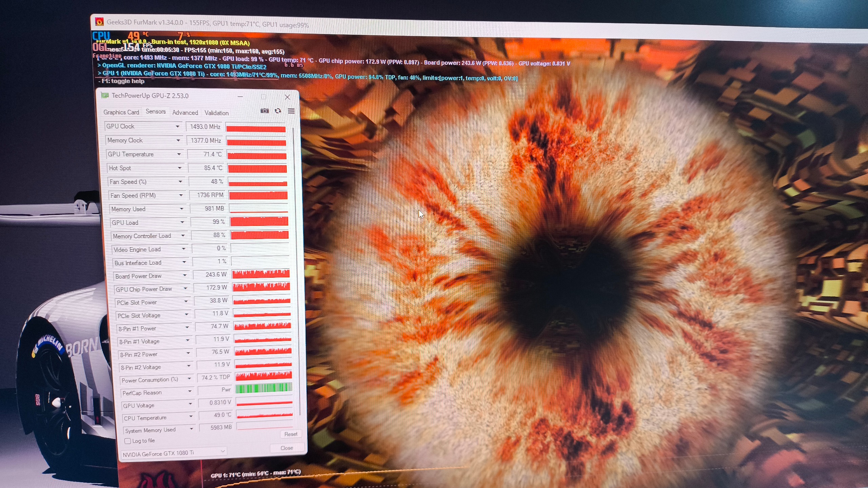Click the GPU-Z window title icon
Screen dimensions: 868x488
tap(105, 96)
